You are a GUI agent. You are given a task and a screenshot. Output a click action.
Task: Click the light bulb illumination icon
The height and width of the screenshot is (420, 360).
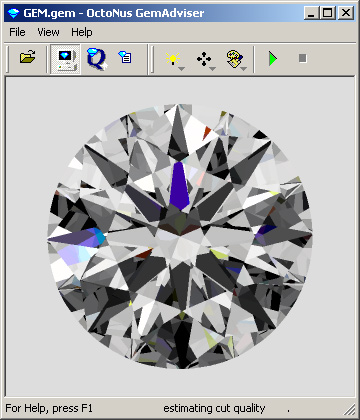click(x=173, y=59)
